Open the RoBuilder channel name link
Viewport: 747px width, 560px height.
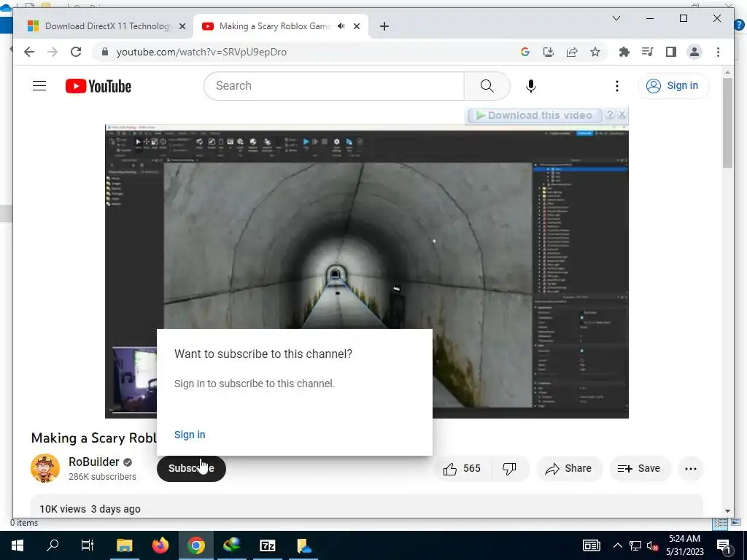tap(93, 462)
